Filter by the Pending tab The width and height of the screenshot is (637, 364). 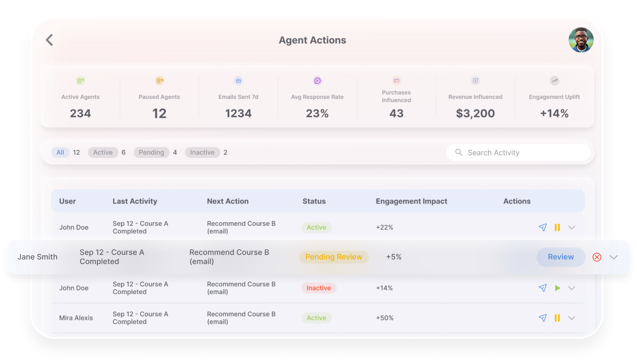[152, 152]
